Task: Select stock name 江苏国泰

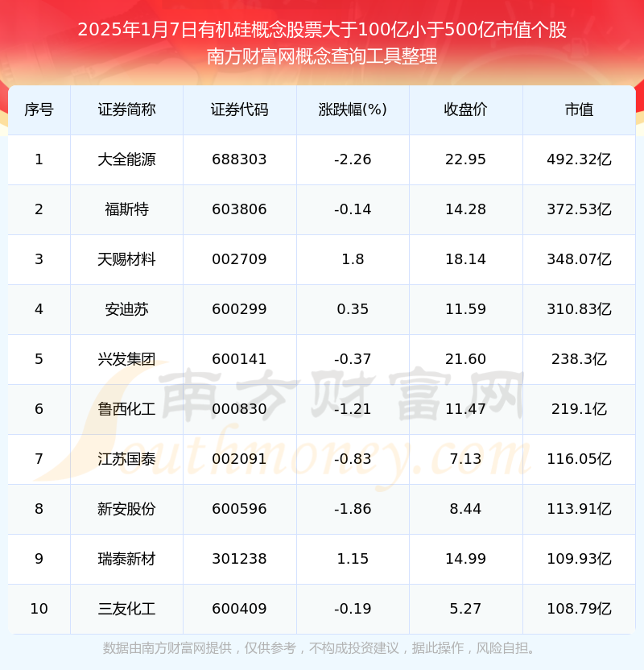Action: tap(127, 459)
